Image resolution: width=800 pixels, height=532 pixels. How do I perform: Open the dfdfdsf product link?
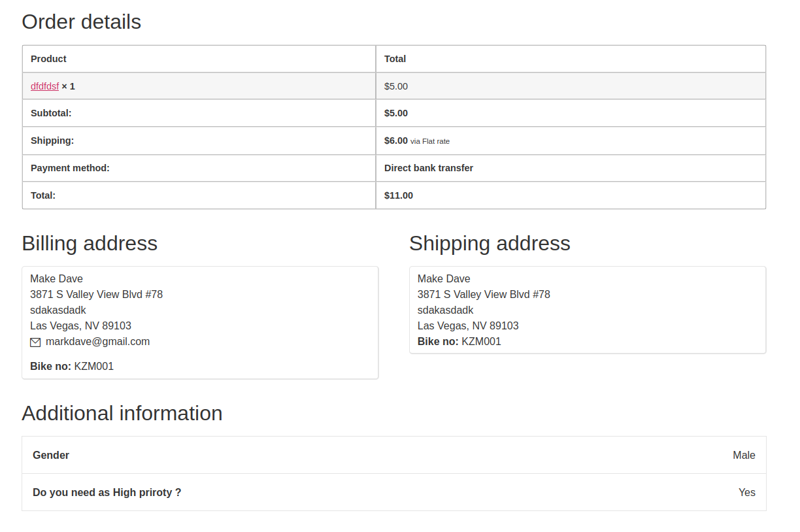[44, 86]
